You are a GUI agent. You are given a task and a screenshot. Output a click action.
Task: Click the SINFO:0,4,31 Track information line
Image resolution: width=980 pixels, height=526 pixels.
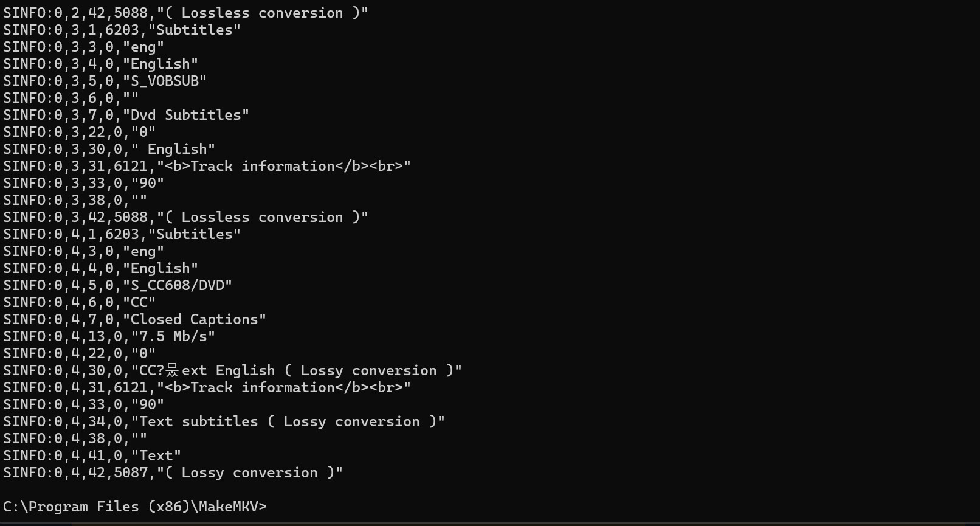(207, 387)
